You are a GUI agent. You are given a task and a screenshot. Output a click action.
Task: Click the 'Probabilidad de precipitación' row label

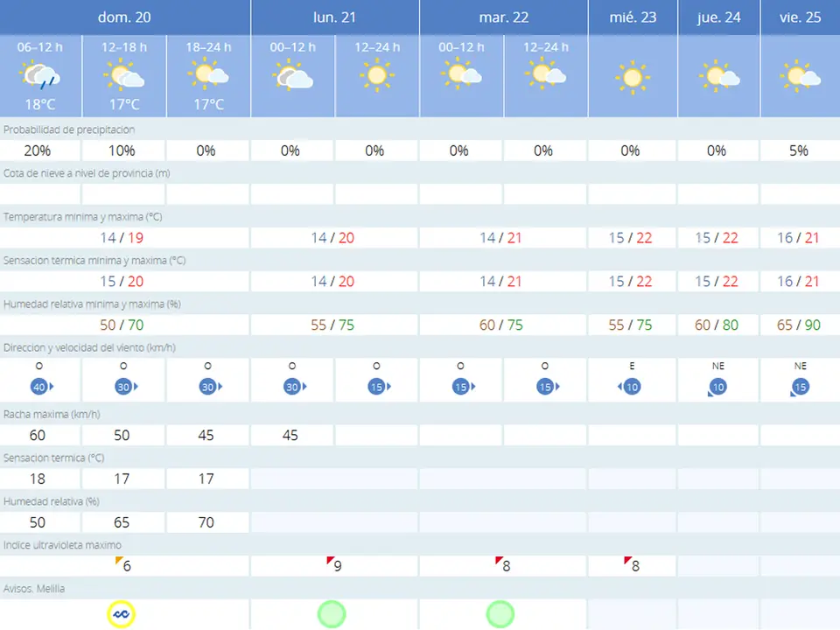click(69, 129)
